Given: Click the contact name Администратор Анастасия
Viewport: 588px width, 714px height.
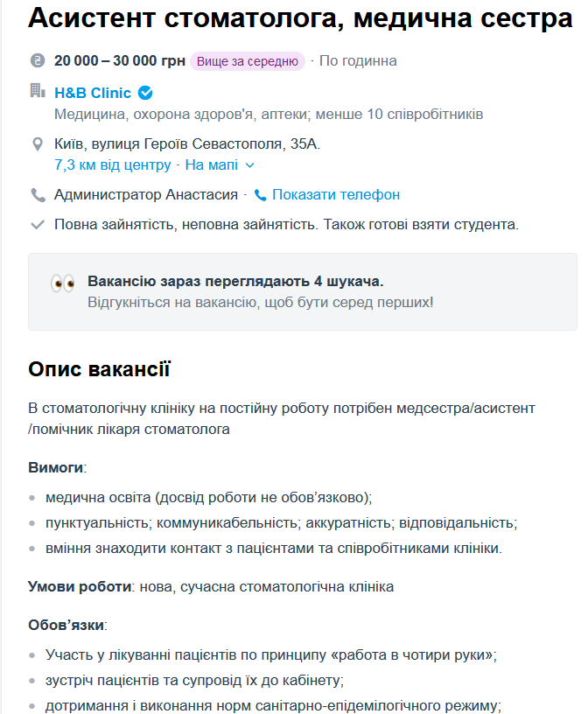Looking at the screenshot, I should (x=146, y=195).
